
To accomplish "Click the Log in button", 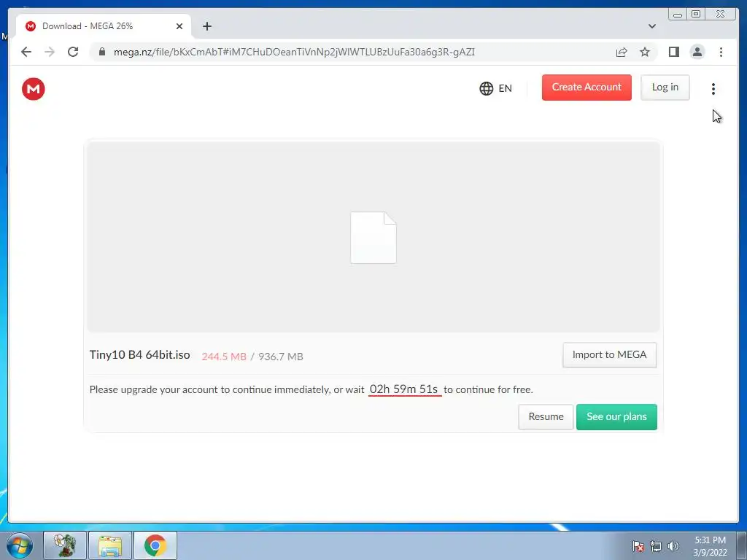I will pyautogui.click(x=665, y=87).
